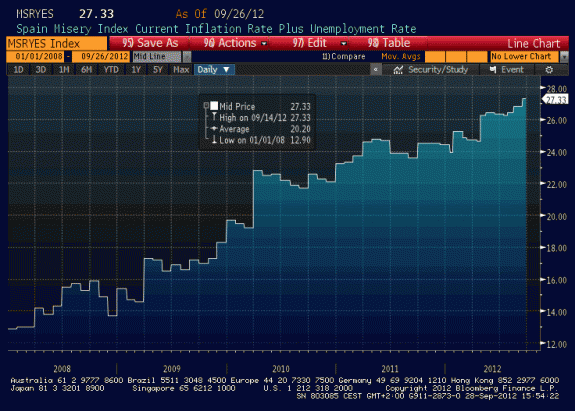
Task: Select the 1M range tab
Action: 64,69
